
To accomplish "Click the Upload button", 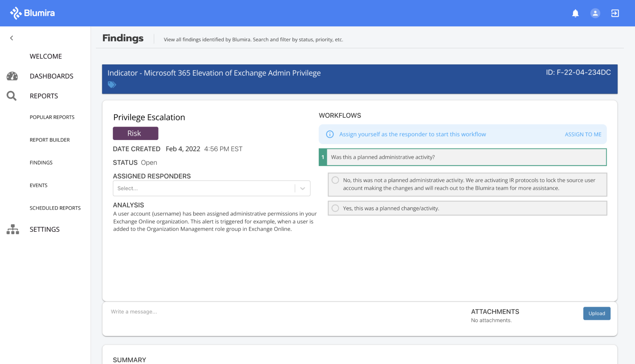I will [x=597, y=314].
